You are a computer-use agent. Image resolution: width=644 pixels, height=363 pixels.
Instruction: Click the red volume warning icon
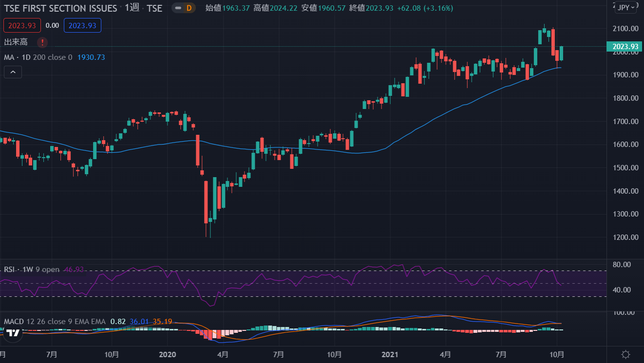tap(42, 42)
